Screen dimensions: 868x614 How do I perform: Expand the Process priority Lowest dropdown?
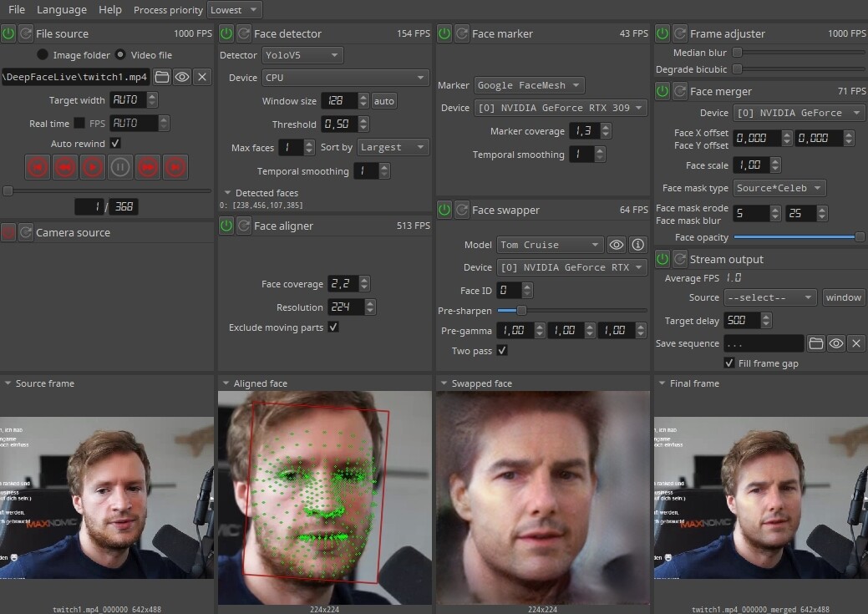coord(234,10)
